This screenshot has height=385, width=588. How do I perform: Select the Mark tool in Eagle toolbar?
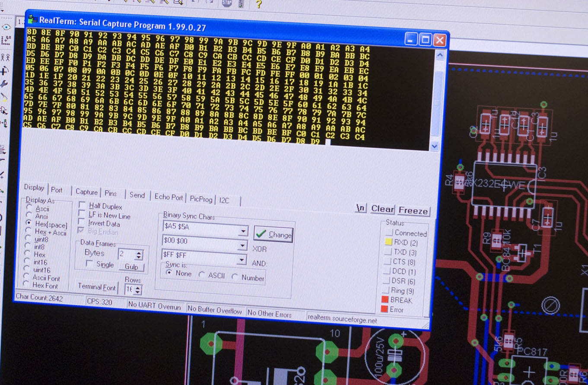6,41
